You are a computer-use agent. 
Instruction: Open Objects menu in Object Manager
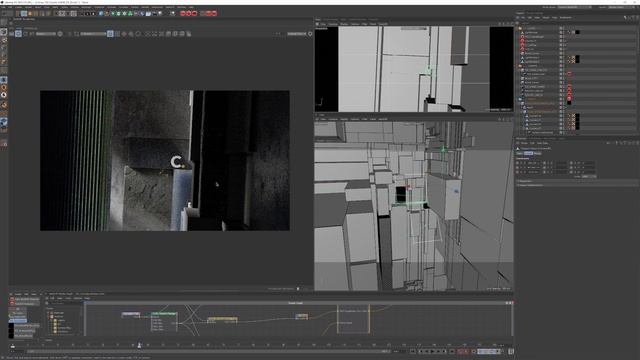coord(546,18)
